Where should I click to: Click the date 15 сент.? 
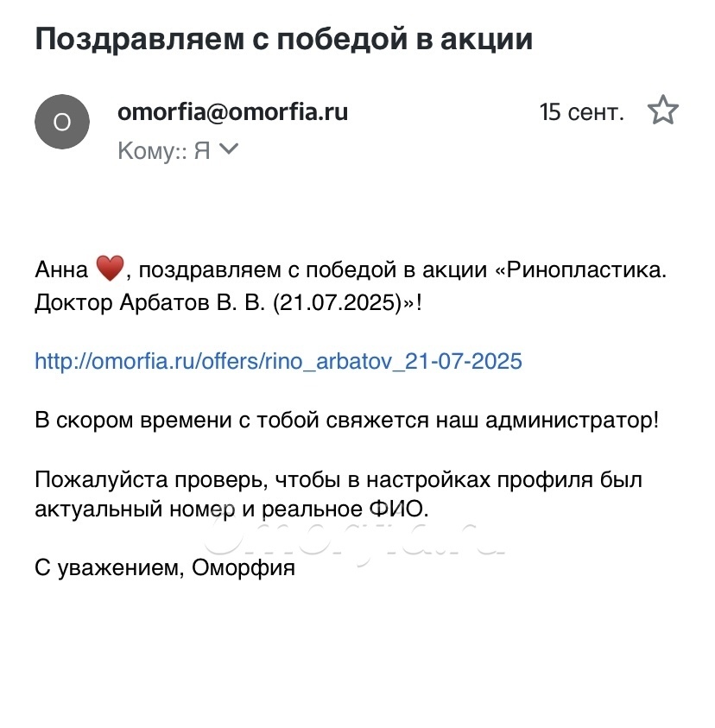[x=581, y=112]
